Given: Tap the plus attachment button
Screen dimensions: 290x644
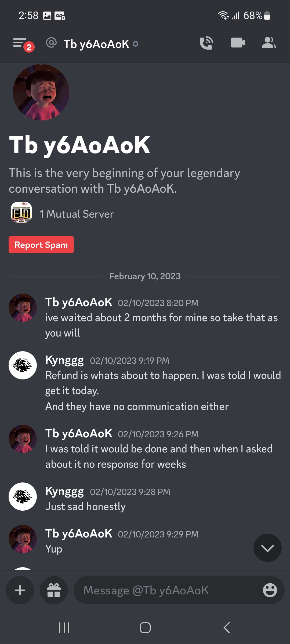Looking at the screenshot, I should (x=20, y=590).
